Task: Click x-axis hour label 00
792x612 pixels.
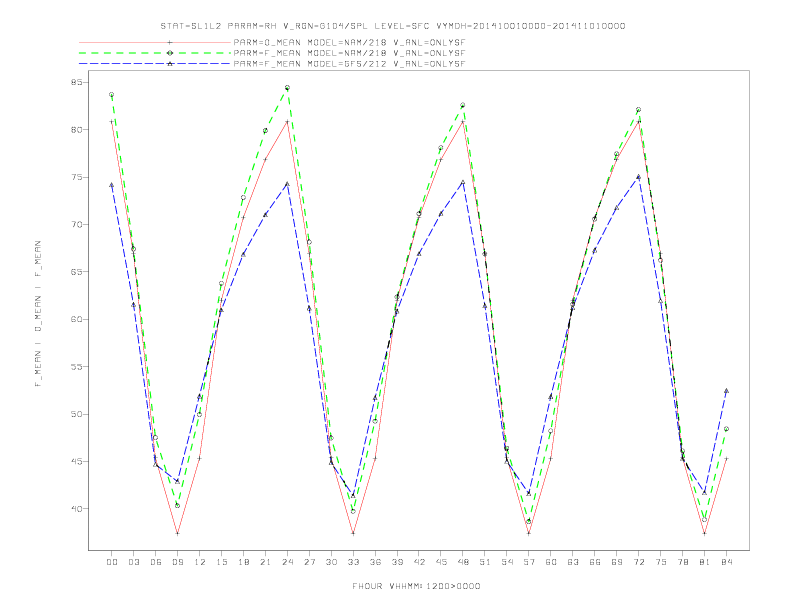Action: [112, 562]
